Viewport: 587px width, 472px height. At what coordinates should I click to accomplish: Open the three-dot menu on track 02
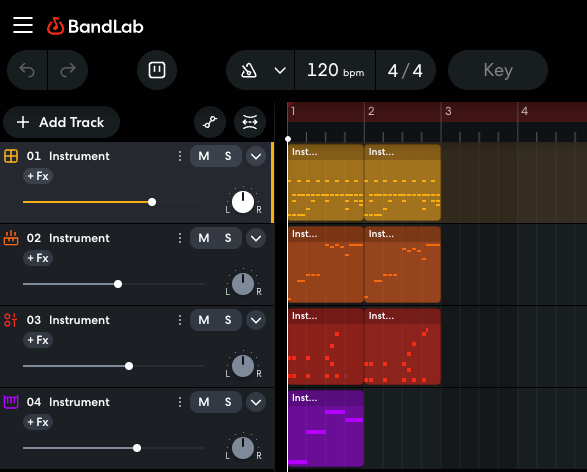tap(180, 238)
